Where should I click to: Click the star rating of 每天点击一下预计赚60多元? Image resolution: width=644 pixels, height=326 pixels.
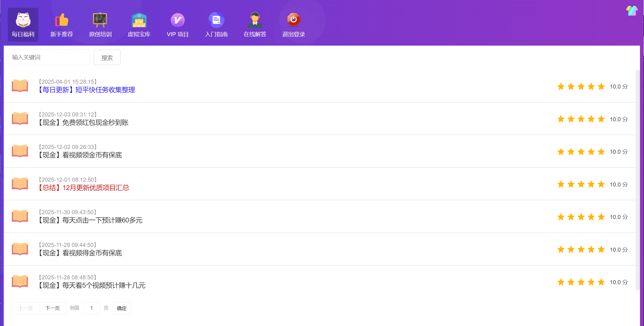581,217
